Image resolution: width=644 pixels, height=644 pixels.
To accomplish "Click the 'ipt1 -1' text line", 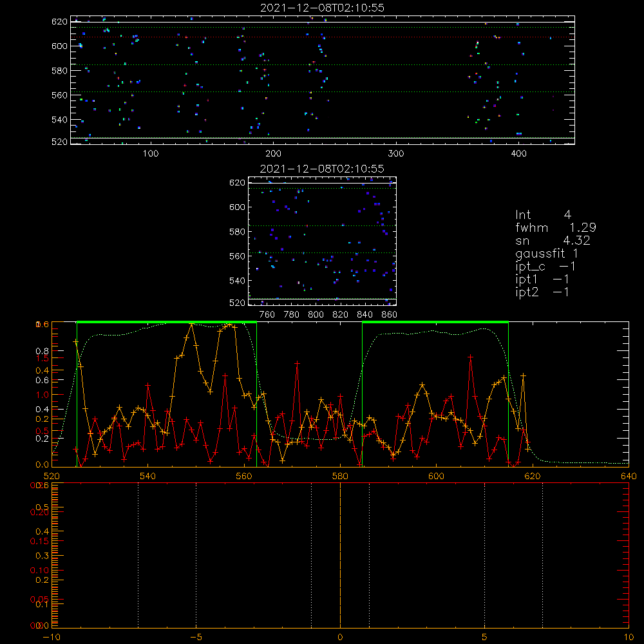I will [542, 279].
